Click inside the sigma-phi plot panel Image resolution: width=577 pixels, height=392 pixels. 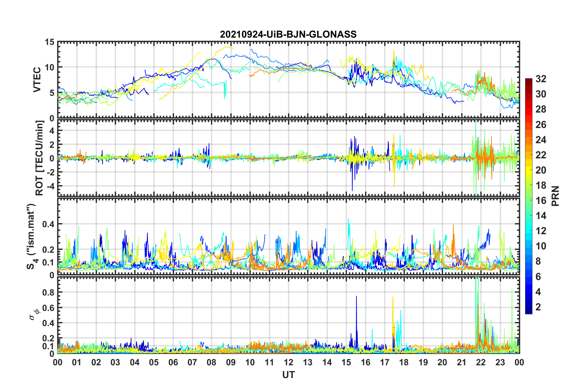click(288, 315)
